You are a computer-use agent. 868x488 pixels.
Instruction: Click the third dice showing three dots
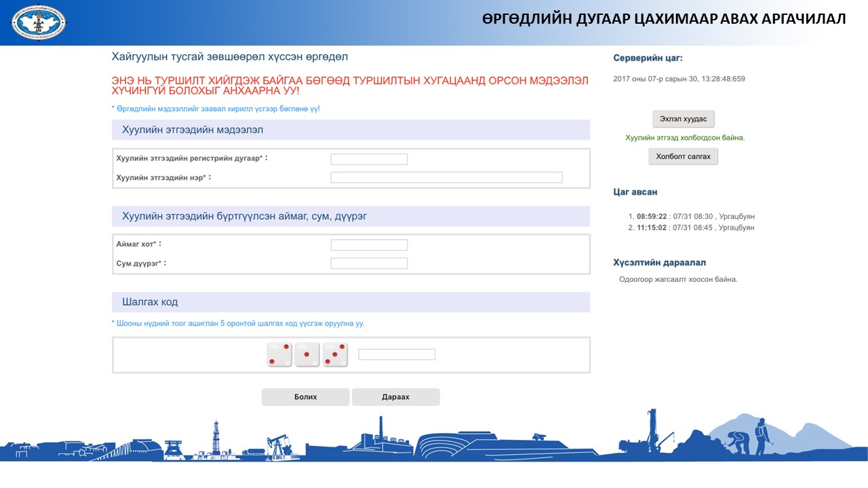[x=335, y=354]
